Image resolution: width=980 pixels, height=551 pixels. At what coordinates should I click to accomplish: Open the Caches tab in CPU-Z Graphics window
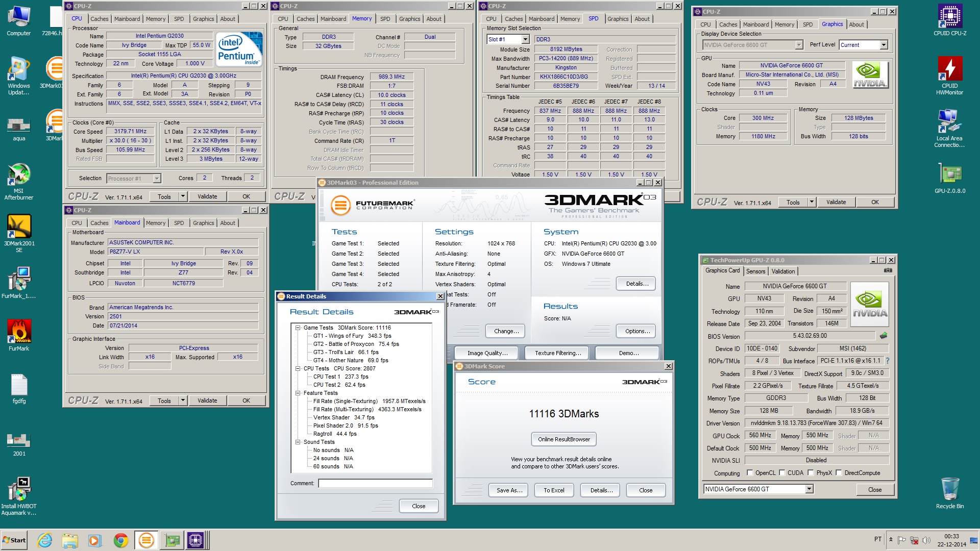pos(728,24)
